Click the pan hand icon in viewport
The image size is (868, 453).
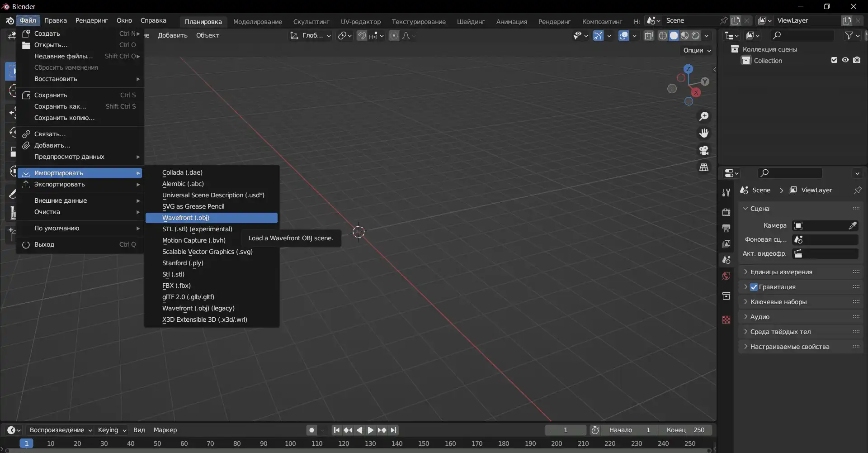coord(704,133)
